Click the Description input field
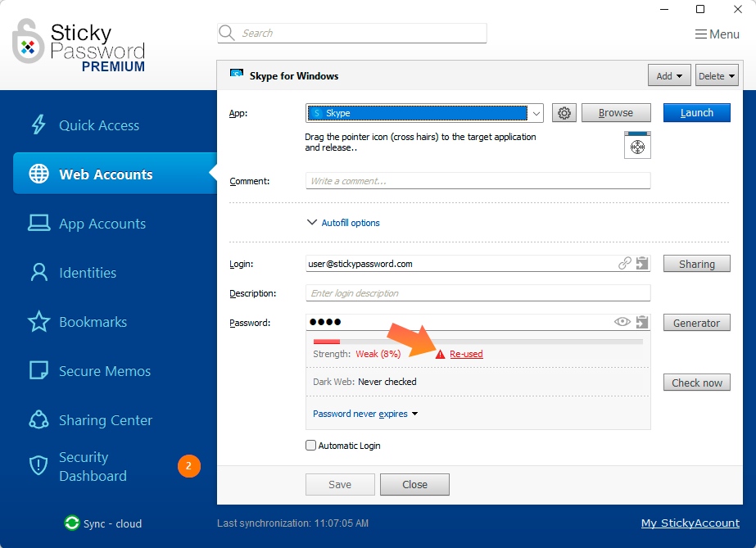This screenshot has width=756, height=548. (478, 293)
